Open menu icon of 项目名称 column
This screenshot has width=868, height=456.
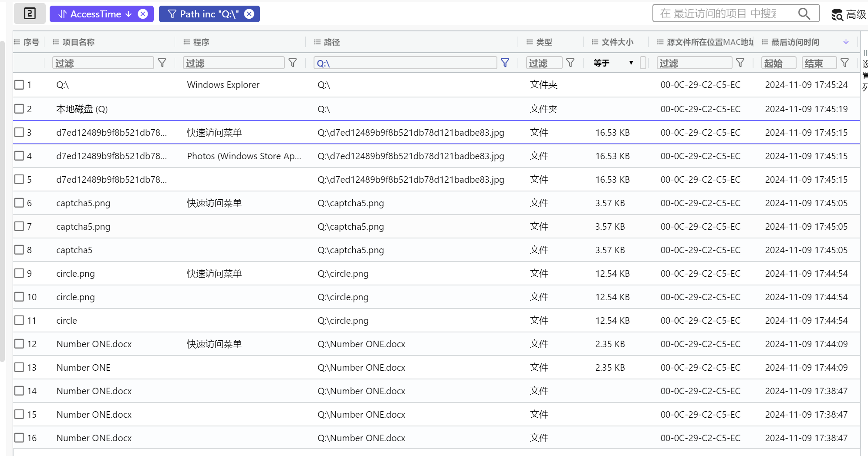pyautogui.click(x=56, y=42)
